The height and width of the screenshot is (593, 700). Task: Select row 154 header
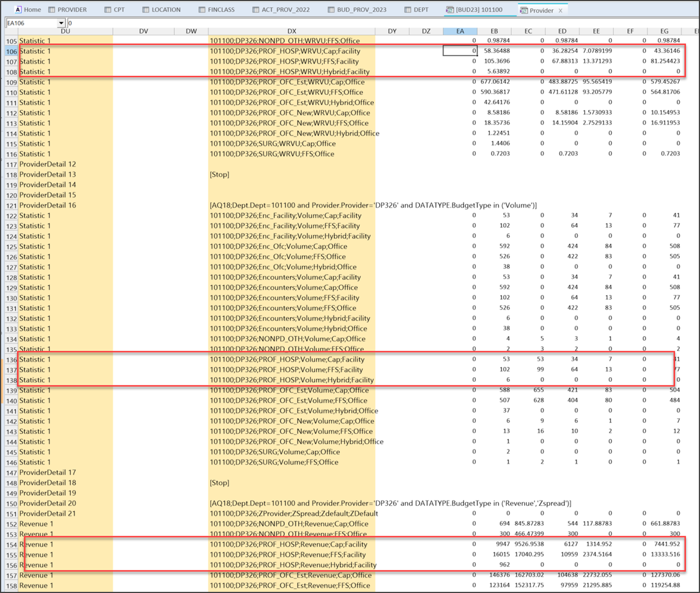click(x=11, y=544)
